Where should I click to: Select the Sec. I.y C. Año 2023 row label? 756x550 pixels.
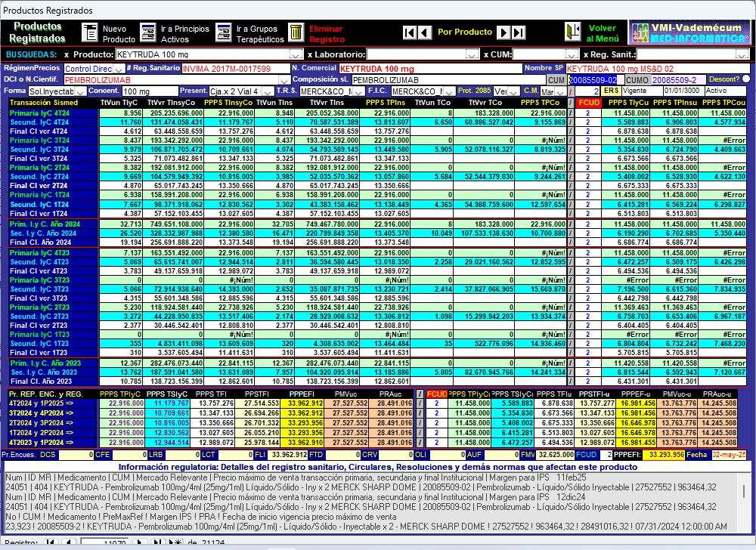click(53, 372)
